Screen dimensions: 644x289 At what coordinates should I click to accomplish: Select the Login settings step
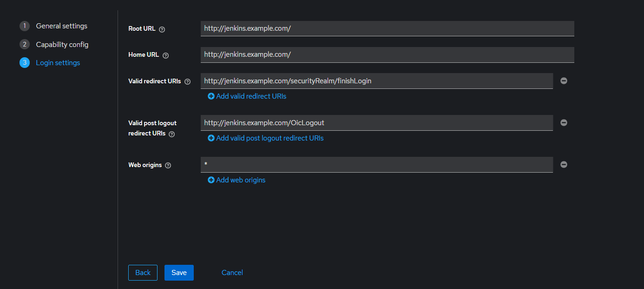point(58,63)
